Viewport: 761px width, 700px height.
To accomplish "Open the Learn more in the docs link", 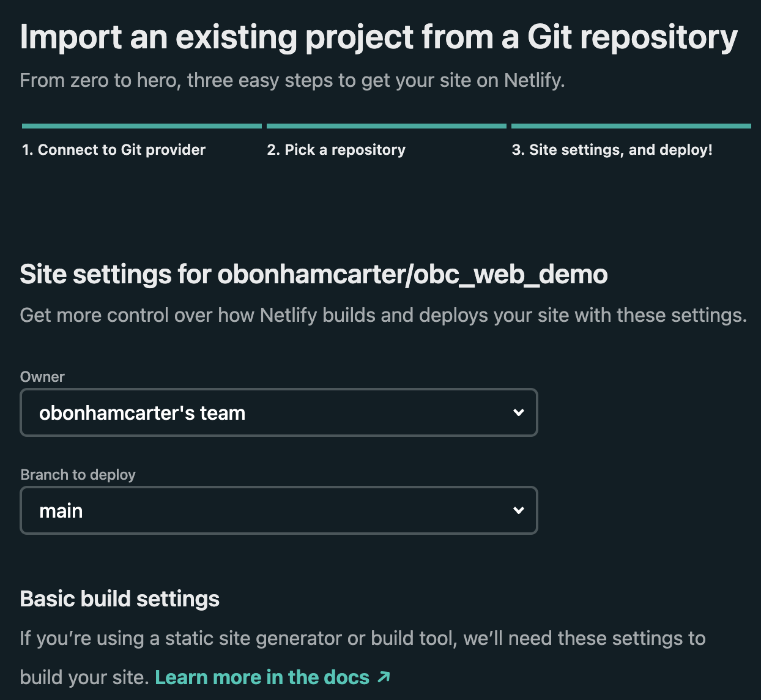I will [262, 677].
